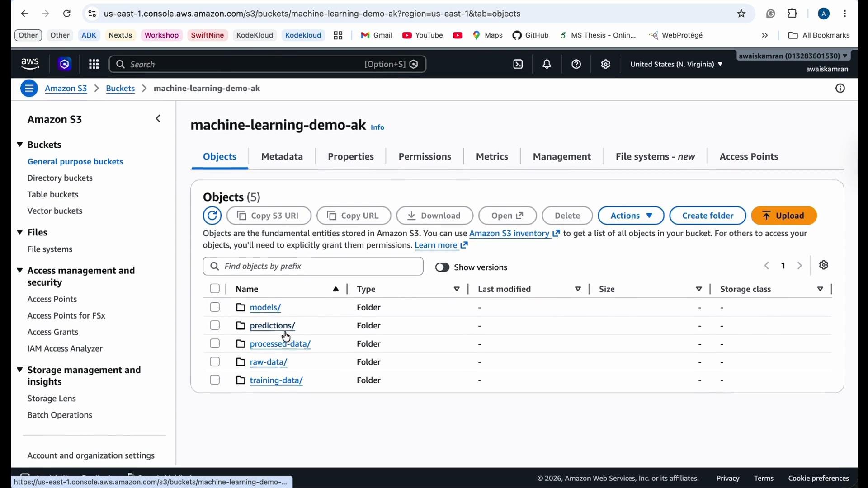Viewport: 868px width, 488px height.
Task: Open Storage Lens in sidebar
Action: pos(52,399)
